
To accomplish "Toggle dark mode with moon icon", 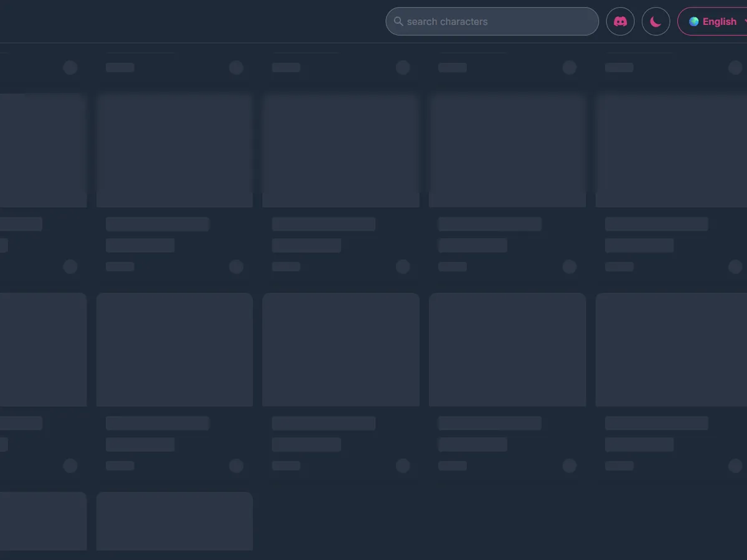I will point(655,21).
